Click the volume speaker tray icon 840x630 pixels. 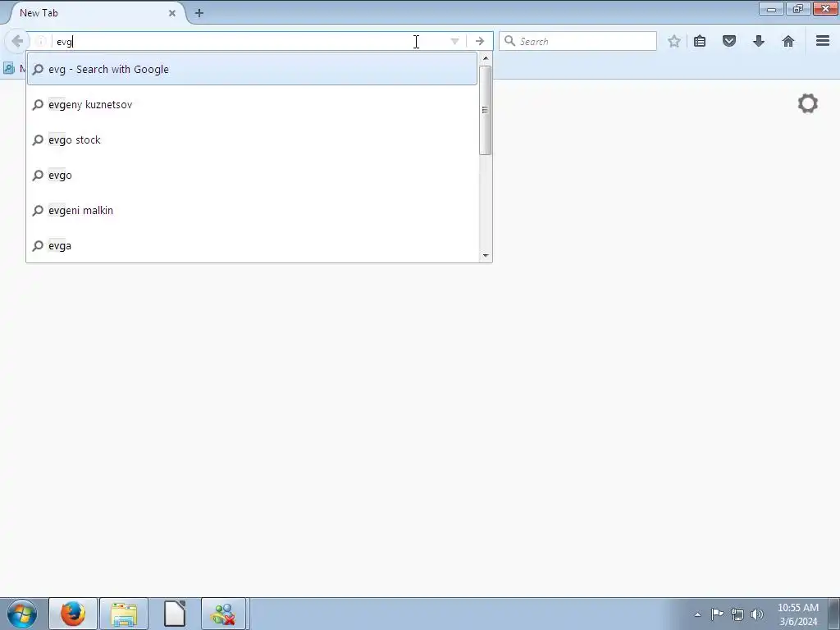click(x=757, y=614)
